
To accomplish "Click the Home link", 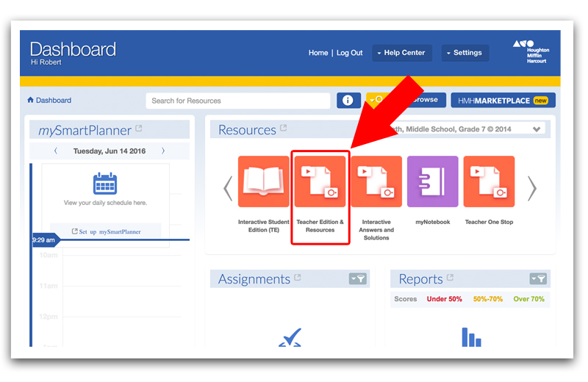I will [x=318, y=53].
